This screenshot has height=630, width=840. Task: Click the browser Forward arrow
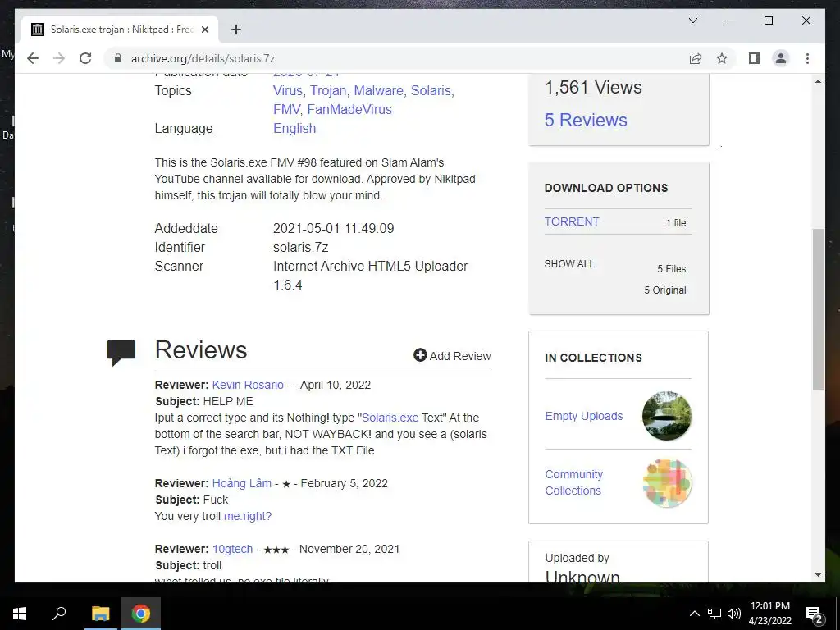[x=59, y=58]
